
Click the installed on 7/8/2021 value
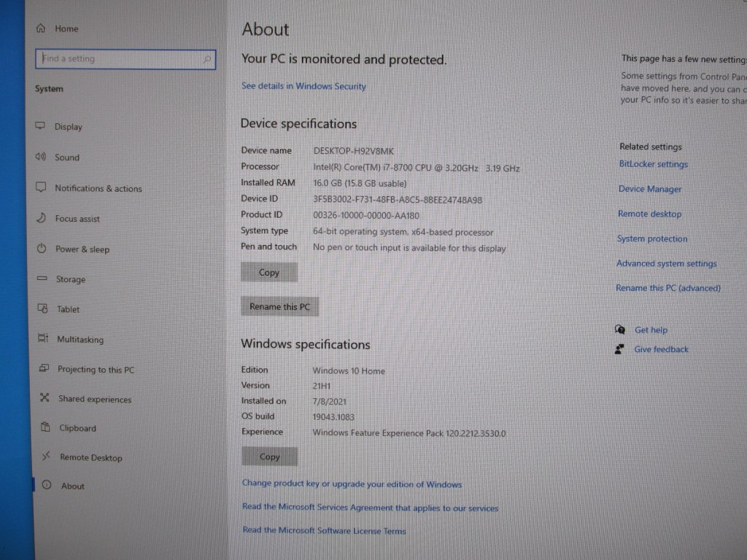329,402
